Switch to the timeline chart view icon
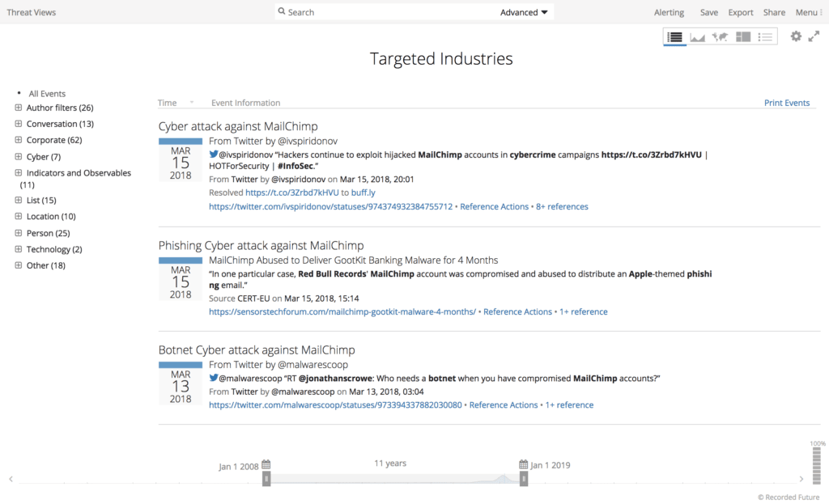The width and height of the screenshot is (829, 504). pos(697,37)
